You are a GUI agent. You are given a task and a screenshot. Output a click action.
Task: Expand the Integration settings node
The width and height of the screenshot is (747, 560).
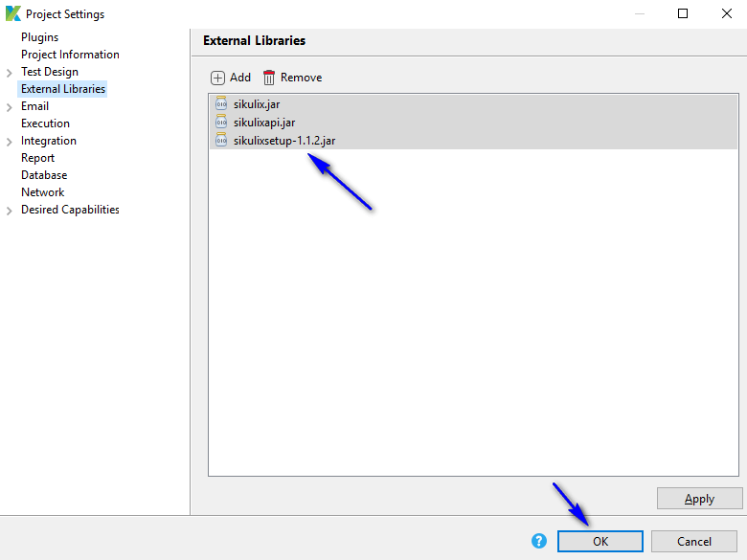tap(9, 142)
